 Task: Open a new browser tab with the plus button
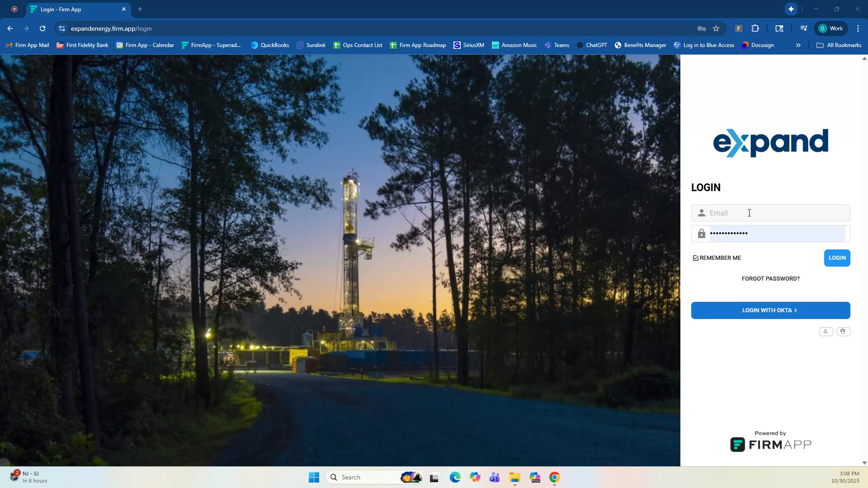pyautogui.click(x=140, y=9)
